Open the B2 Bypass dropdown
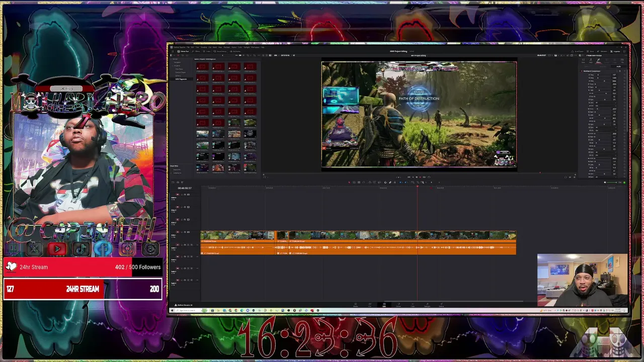644x362 pixels. pos(606,131)
